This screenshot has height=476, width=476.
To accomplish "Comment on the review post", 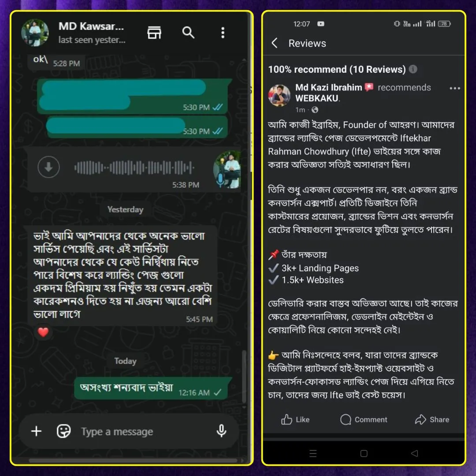I will (364, 420).
